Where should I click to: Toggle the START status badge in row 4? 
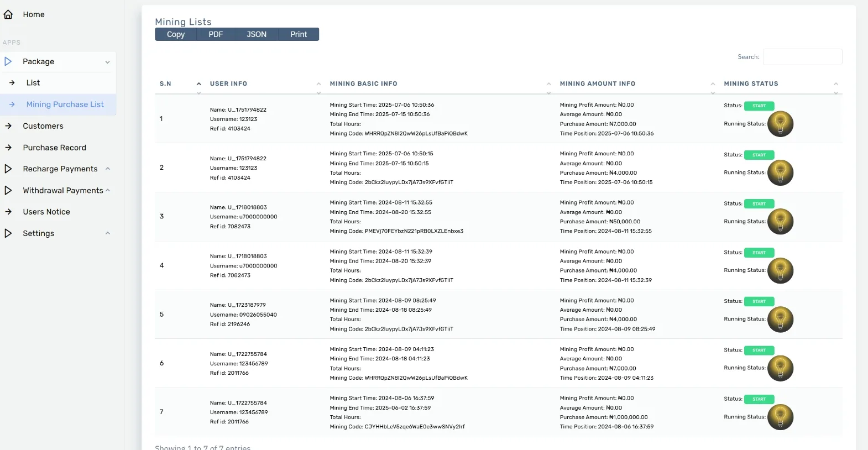[x=759, y=253]
